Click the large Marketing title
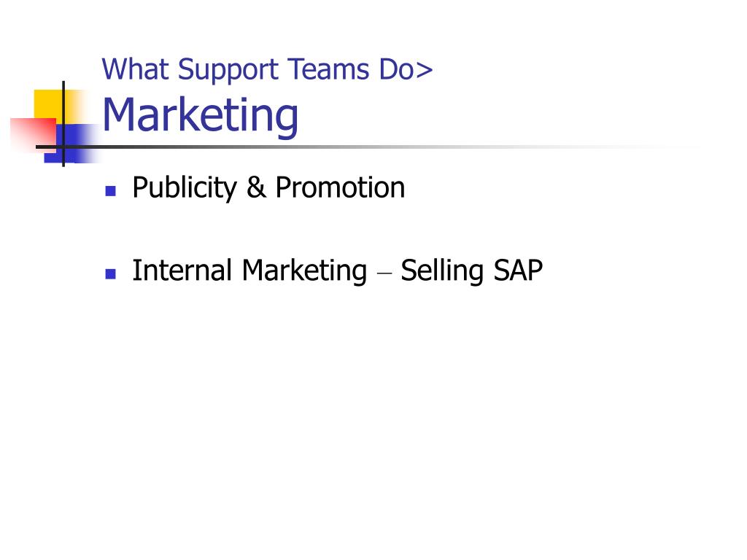Viewport: 747px width, 560px height. (200, 116)
